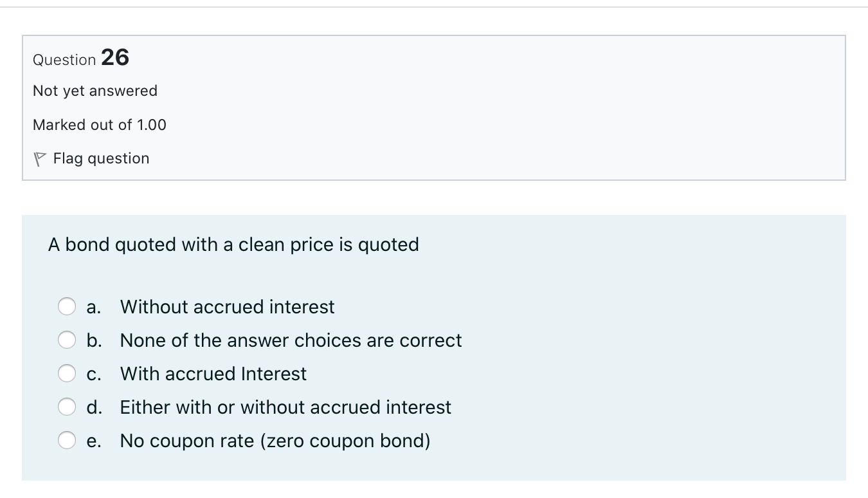Mark radio button for option c
The width and height of the screenshot is (868, 498).
(x=68, y=374)
